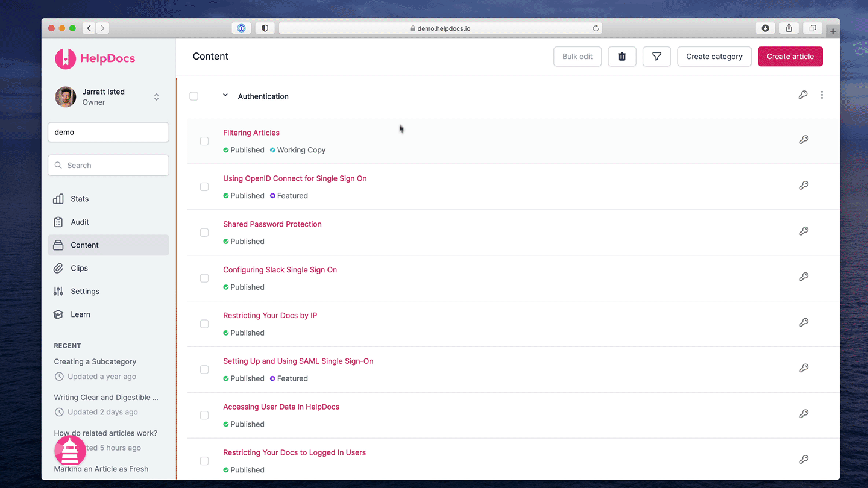Click the Bulk edit button
868x488 pixels.
[x=577, y=57]
